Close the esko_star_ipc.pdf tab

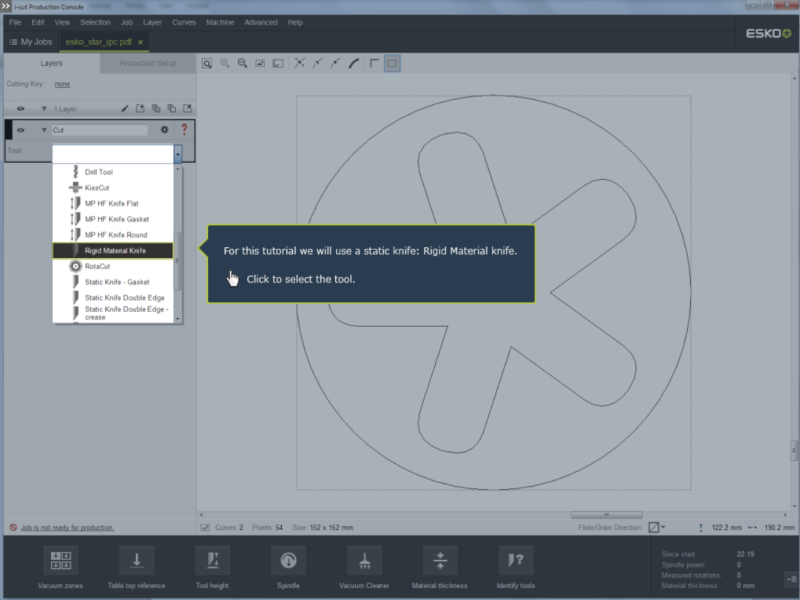pyautogui.click(x=140, y=42)
